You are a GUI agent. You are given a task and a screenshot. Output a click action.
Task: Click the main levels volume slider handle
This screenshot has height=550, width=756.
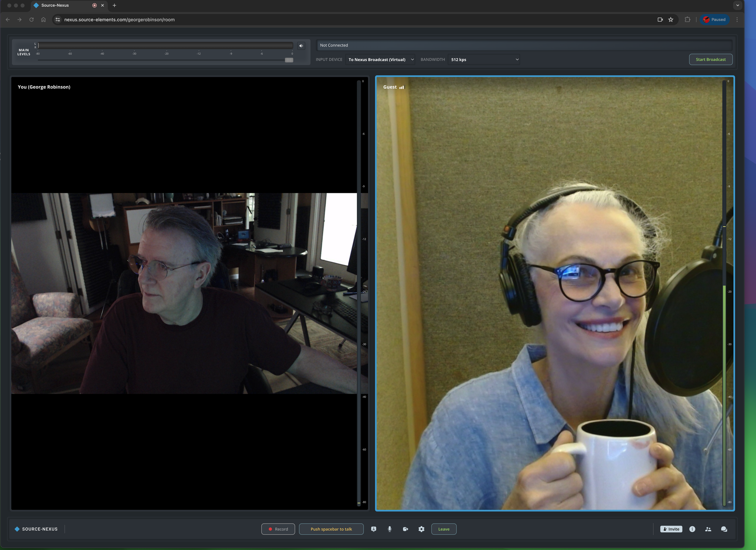[x=289, y=60]
